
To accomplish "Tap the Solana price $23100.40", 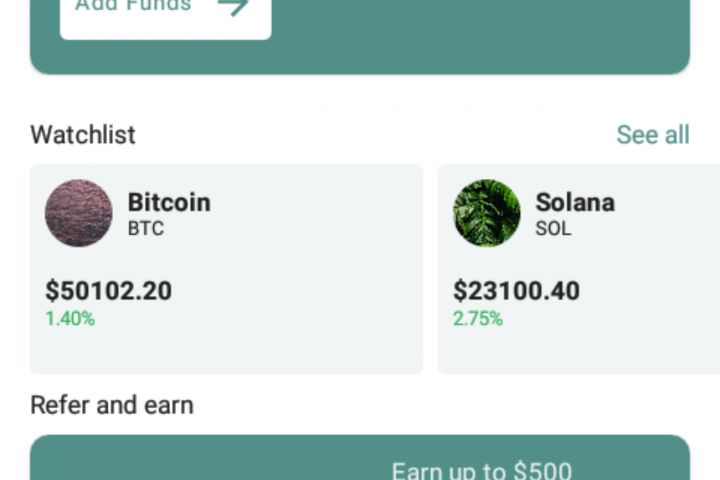I will click(516, 291).
